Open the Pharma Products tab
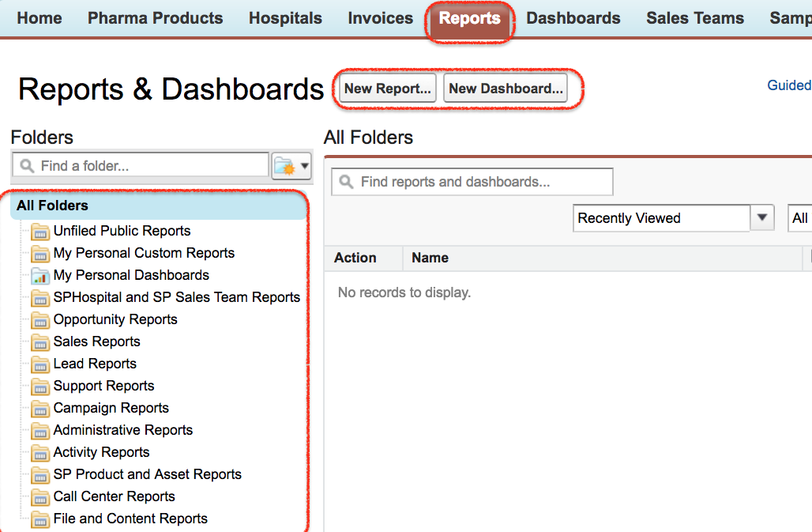The height and width of the screenshot is (532, 812). click(x=156, y=18)
